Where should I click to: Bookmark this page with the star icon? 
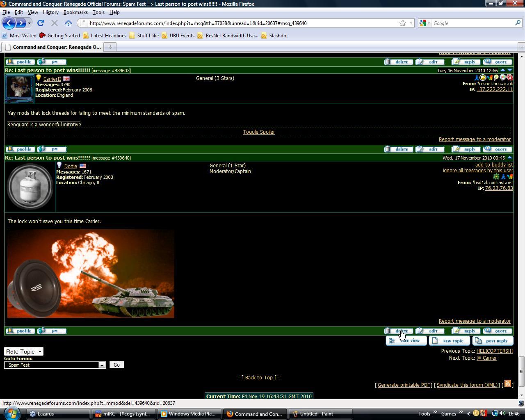click(403, 23)
